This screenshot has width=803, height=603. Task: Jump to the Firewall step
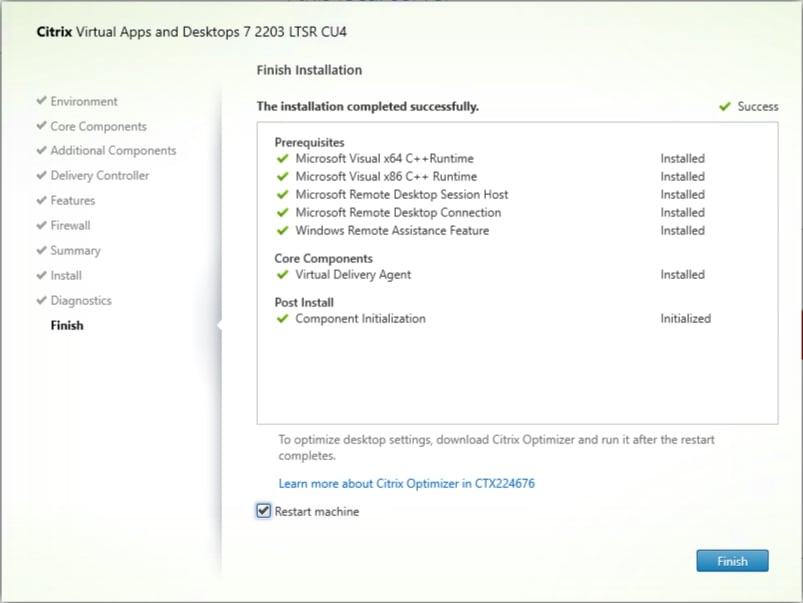click(70, 226)
